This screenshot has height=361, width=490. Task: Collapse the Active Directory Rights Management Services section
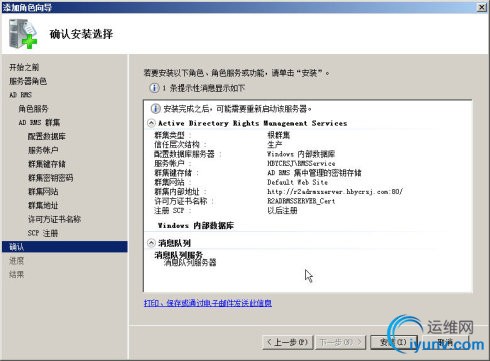point(151,123)
